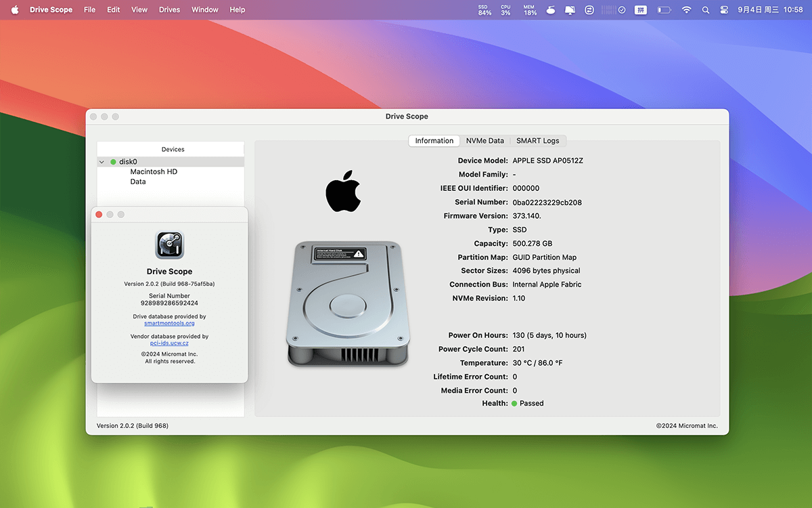Image resolution: width=812 pixels, height=508 pixels.
Task: Open the File menu
Action: (x=90, y=10)
